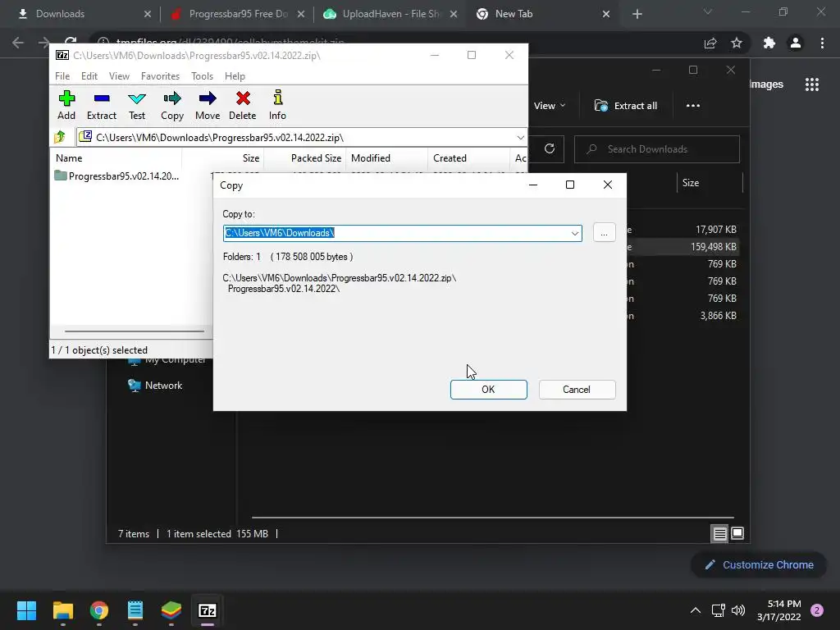Show hidden system tray icons
Viewport: 840px width, 630px height.
[x=696, y=610]
